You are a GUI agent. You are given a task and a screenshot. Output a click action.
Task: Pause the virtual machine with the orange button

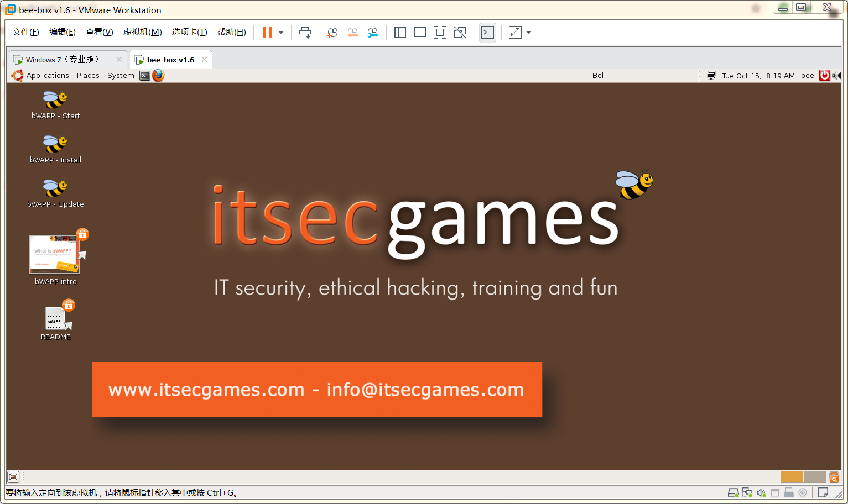(x=267, y=33)
